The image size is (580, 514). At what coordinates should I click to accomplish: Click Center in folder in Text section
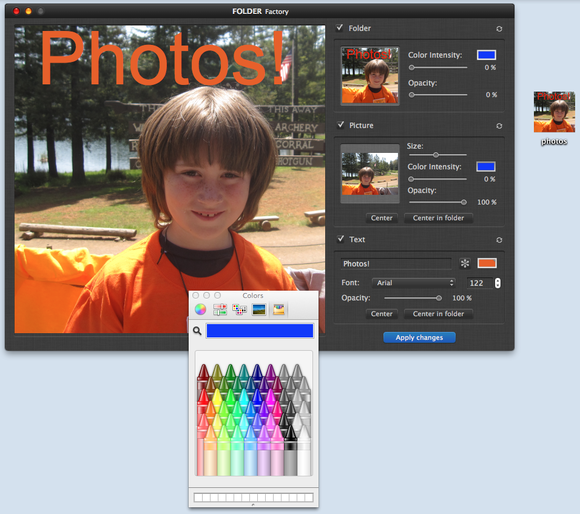438,314
